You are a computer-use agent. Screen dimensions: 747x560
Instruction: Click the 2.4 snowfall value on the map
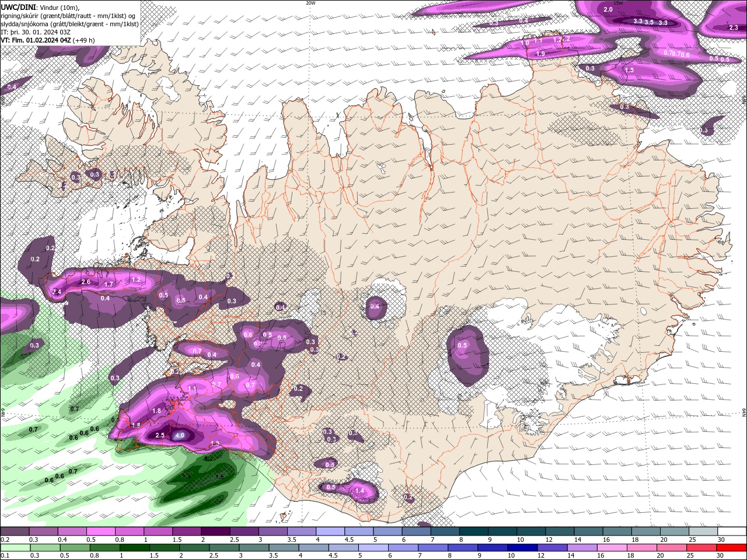point(57,292)
